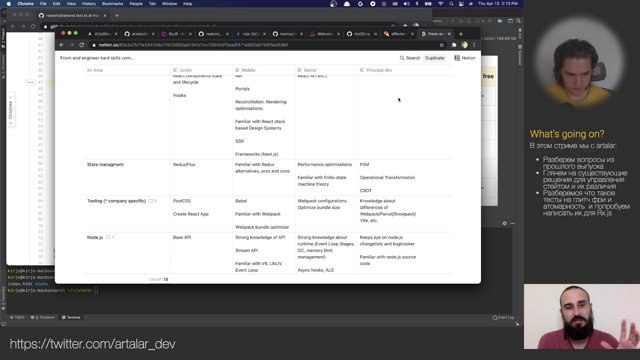Switch to the artalar GitHub tab
This screenshot has width=640, height=360.
point(139,34)
